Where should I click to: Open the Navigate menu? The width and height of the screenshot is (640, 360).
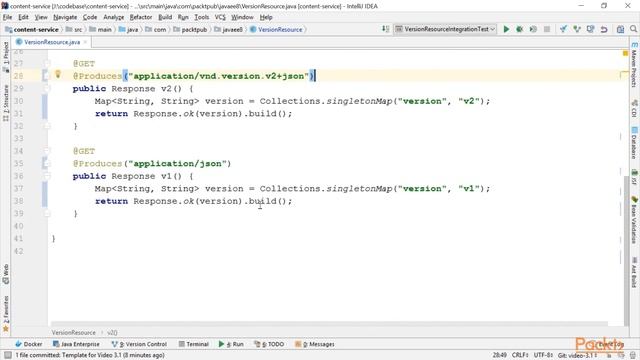(x=65, y=17)
